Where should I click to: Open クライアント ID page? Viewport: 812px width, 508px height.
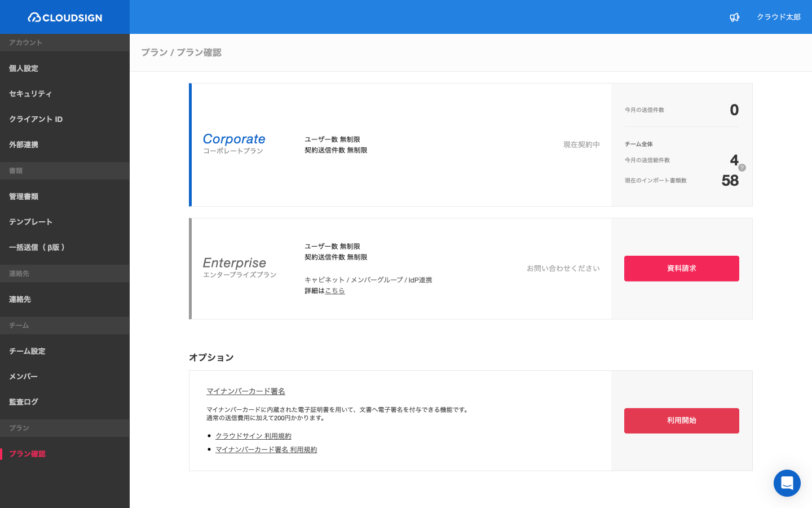tap(65, 119)
